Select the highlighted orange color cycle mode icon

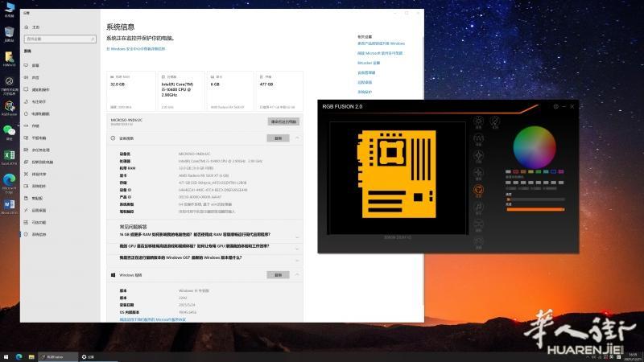tap(478, 191)
